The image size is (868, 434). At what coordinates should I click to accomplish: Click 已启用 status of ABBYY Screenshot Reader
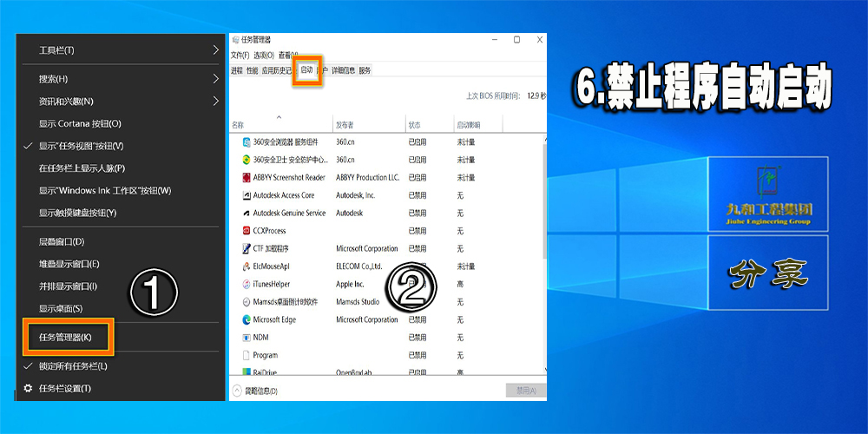pos(418,178)
